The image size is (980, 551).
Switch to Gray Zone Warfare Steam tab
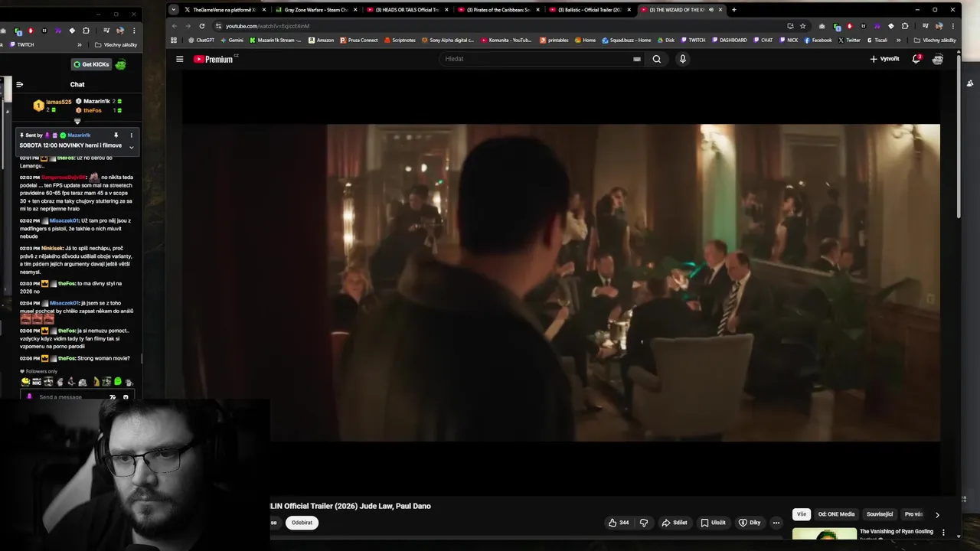pos(315,10)
